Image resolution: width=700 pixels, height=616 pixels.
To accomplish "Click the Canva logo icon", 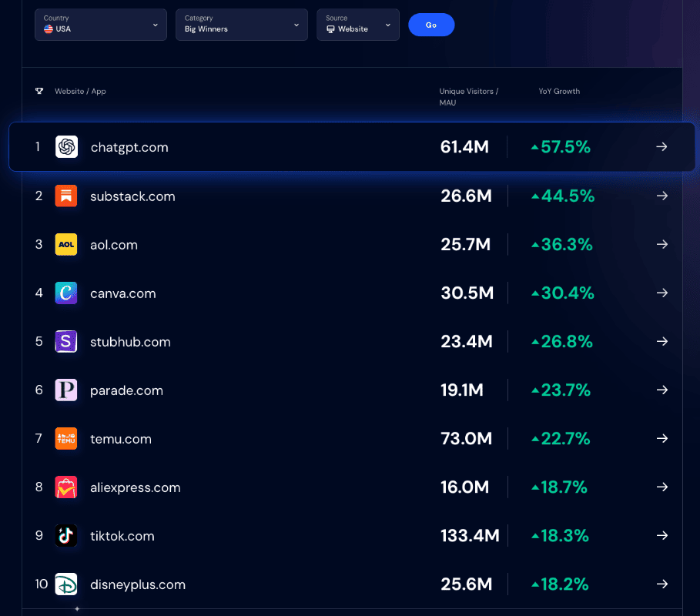I will click(66, 293).
